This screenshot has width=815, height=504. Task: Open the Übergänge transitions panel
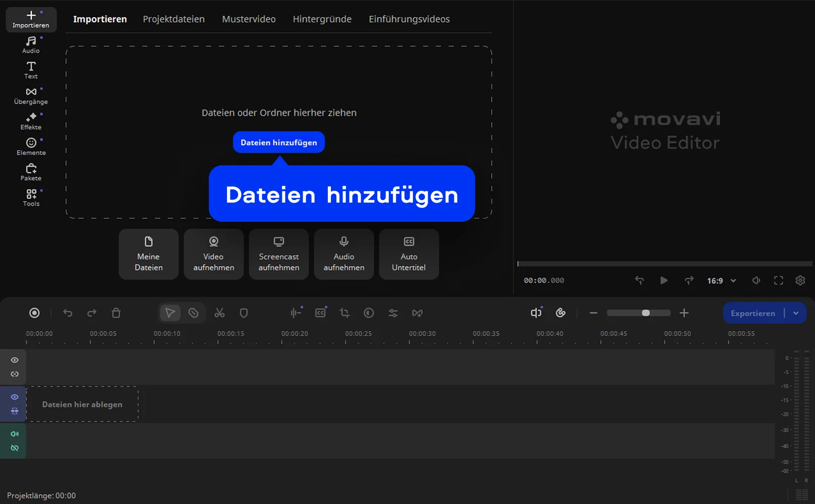tap(31, 96)
